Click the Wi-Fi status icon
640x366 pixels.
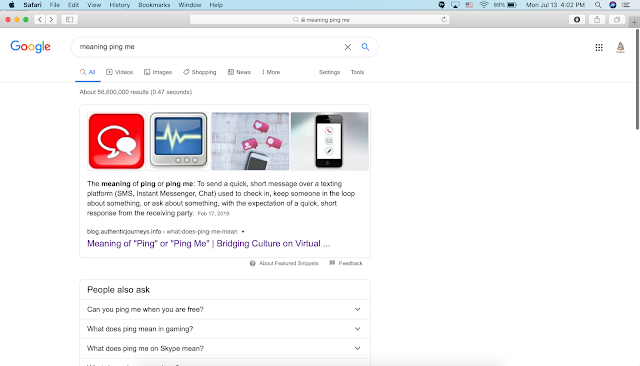(x=484, y=5)
